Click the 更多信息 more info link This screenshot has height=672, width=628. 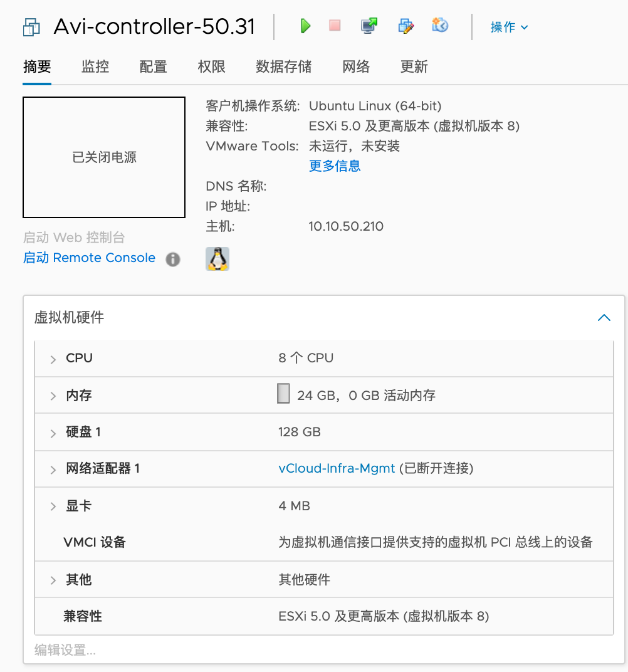click(335, 166)
